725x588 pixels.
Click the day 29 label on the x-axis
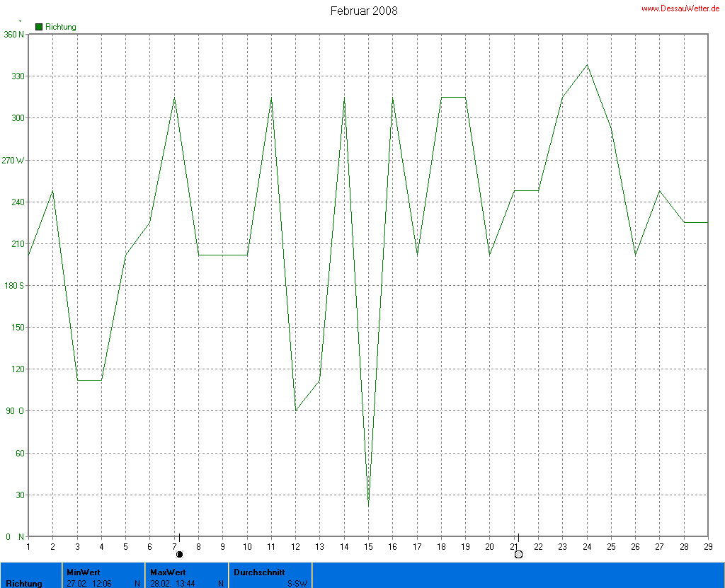[x=707, y=546]
